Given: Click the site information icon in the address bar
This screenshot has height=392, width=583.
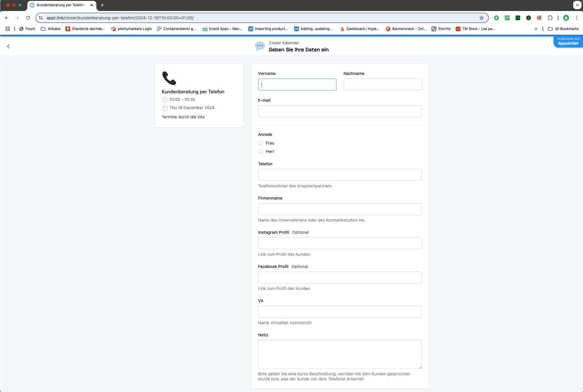Looking at the screenshot, I should pyautogui.click(x=41, y=18).
